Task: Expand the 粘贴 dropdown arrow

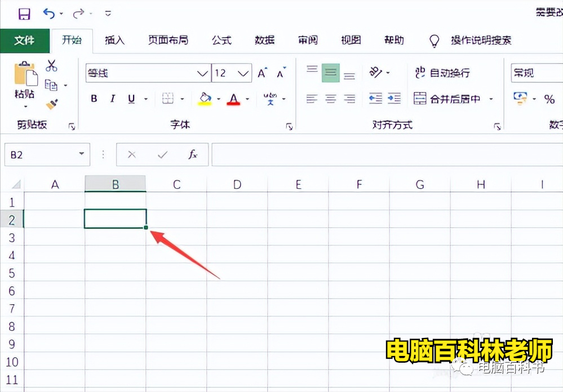Action: click(x=25, y=106)
